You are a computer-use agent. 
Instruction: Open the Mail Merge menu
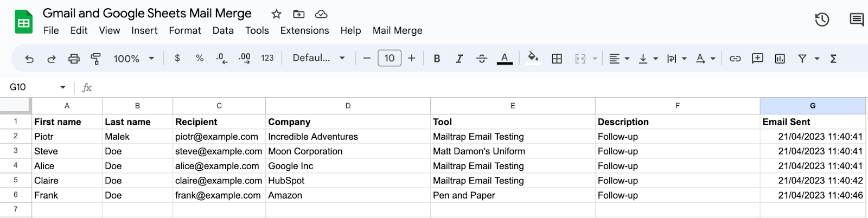(398, 30)
